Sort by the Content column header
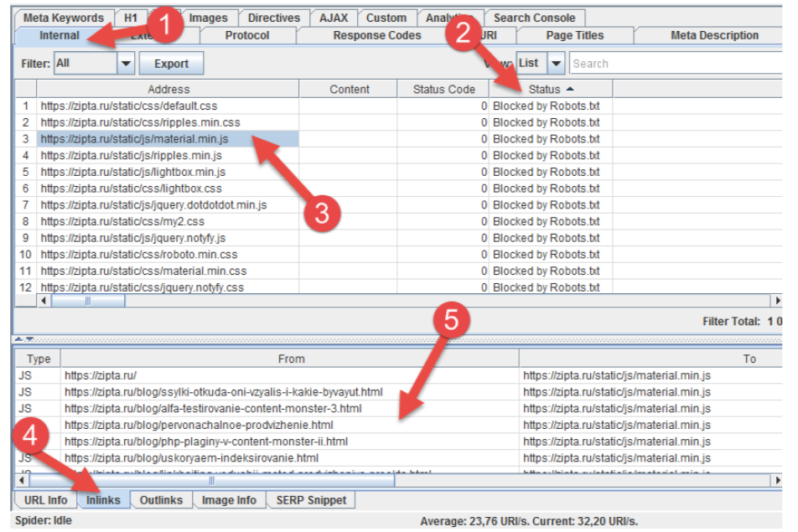This screenshot has width=798, height=532. 349,89
